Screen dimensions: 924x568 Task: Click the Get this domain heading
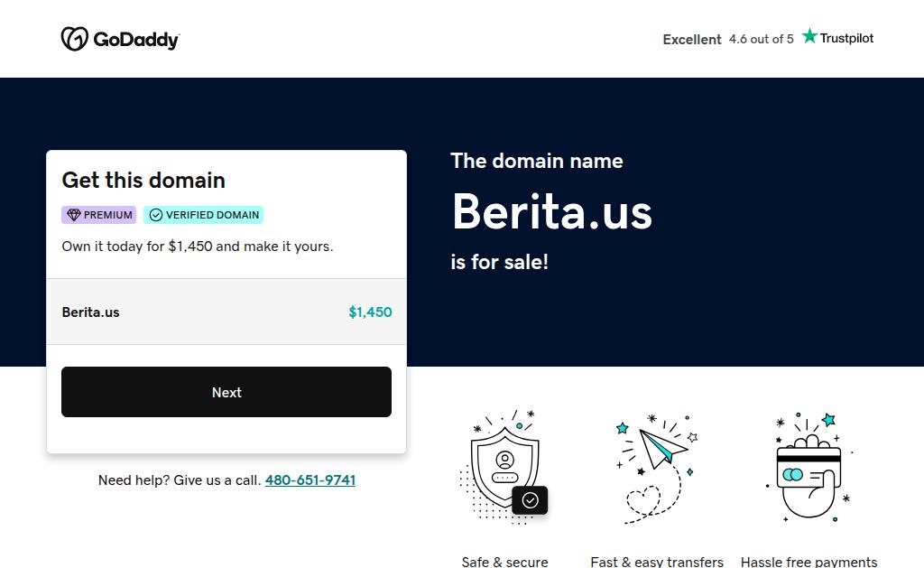tap(143, 180)
